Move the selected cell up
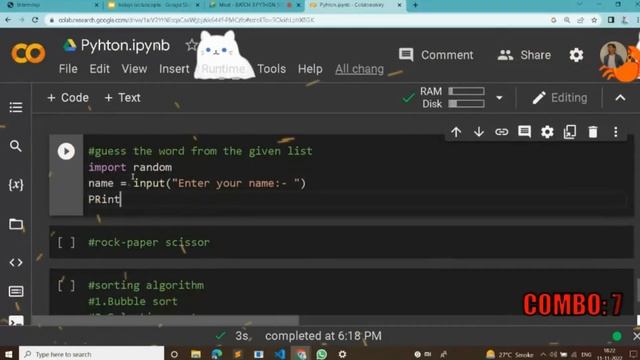Screen dimensions: 640x360 [x=456, y=132]
